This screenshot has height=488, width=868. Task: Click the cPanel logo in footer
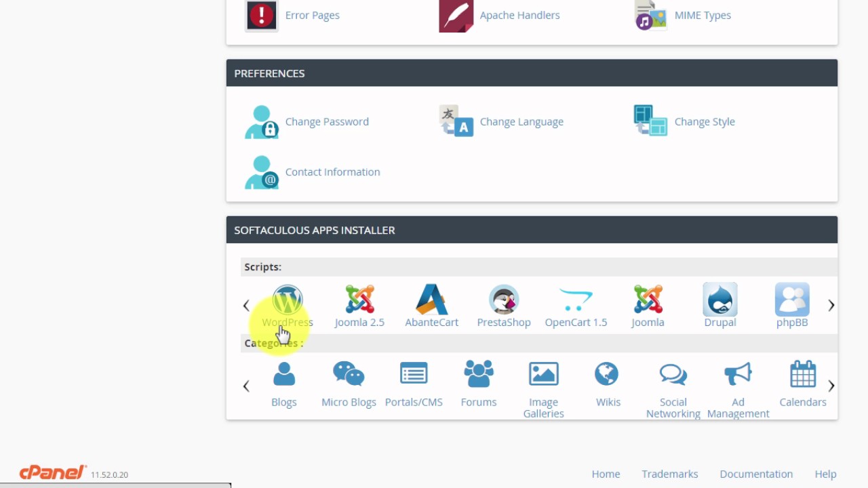coord(53,472)
